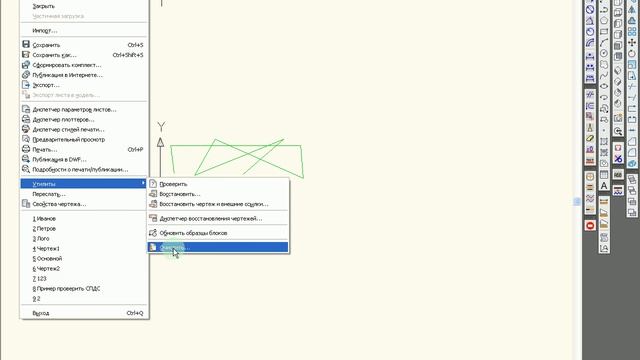Open Импорт... from the File menu
This screenshot has height=360, width=640.
click(x=84, y=31)
